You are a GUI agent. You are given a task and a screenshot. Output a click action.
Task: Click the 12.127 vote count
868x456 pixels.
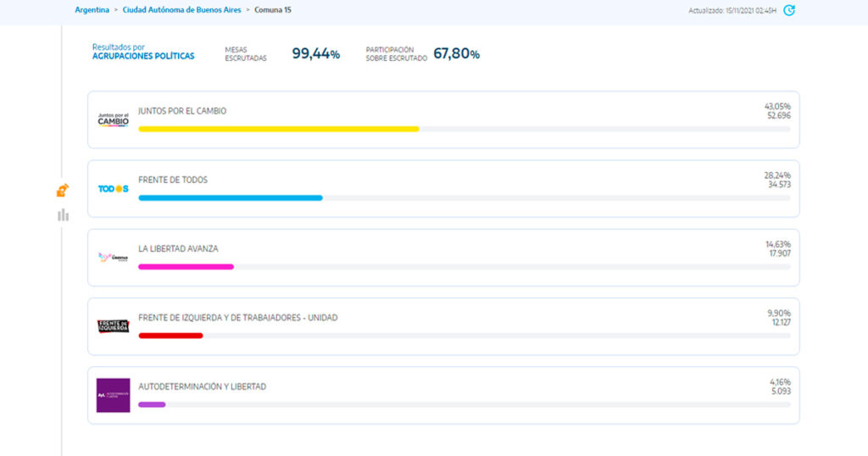coord(781,322)
